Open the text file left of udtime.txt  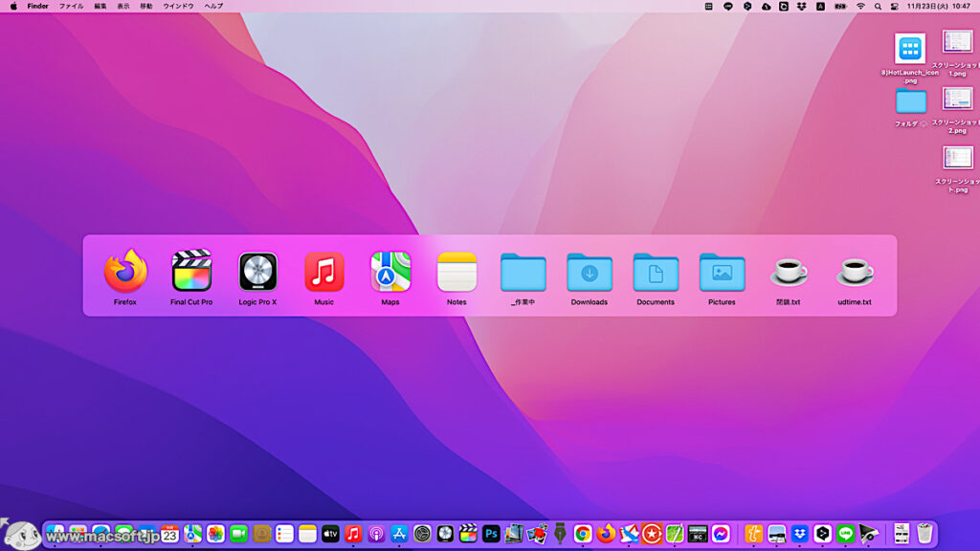[x=789, y=273]
